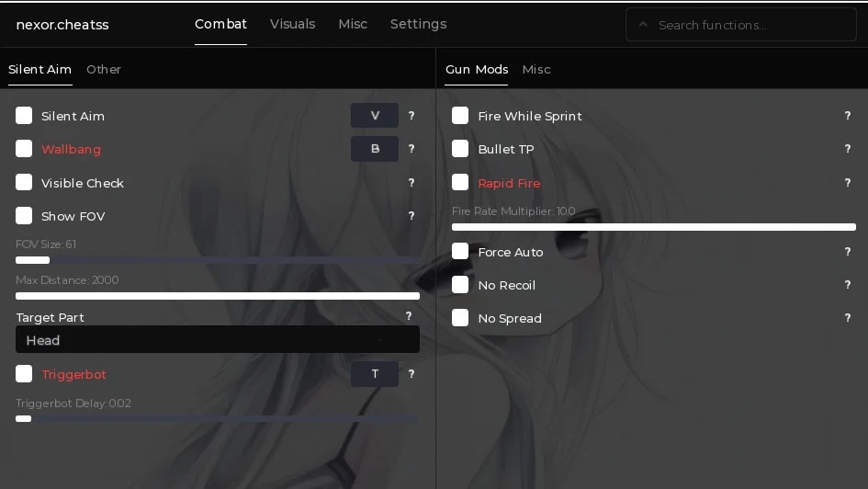The image size is (868, 489).
Task: Toggle the Visible Check checkbox
Action: pos(24,182)
